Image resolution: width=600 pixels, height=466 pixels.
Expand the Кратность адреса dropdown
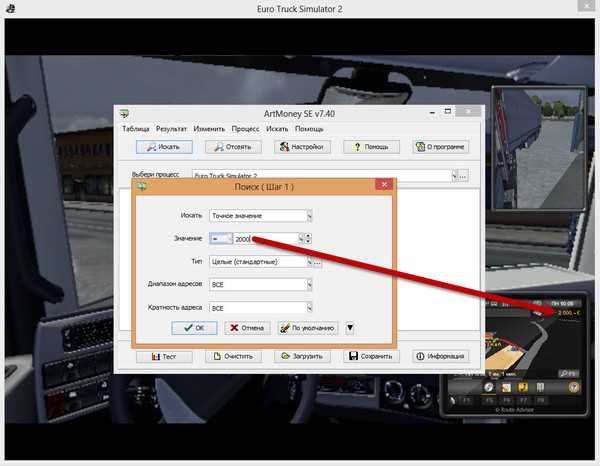[309, 308]
